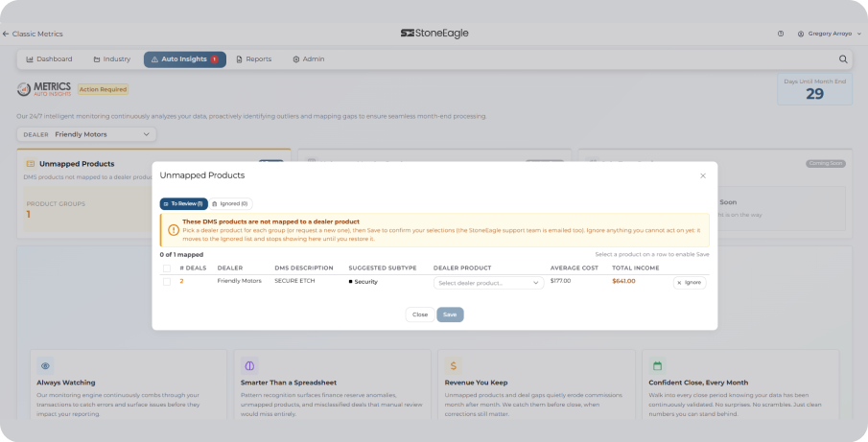Open the Select dealer product dropdown

(x=488, y=283)
